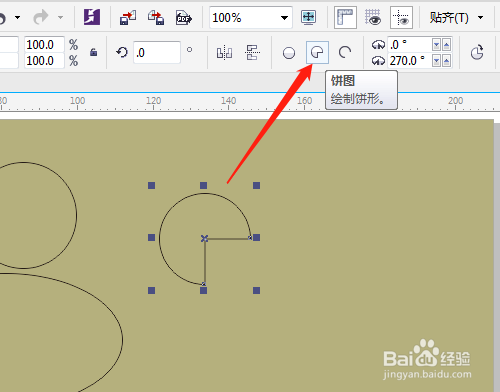The width and height of the screenshot is (500, 392).
Task: Click the top-left selection handle of pie
Action: pos(151,185)
